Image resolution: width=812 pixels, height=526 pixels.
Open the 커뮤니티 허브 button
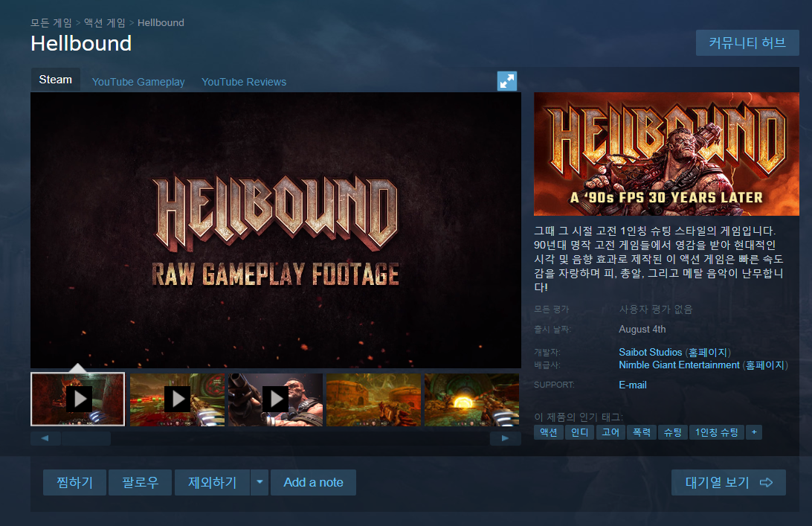747,42
